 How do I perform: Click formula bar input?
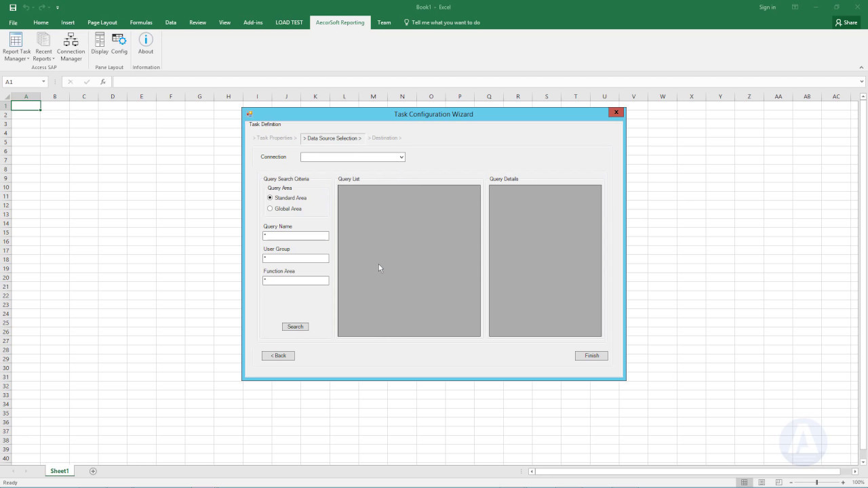pos(485,81)
